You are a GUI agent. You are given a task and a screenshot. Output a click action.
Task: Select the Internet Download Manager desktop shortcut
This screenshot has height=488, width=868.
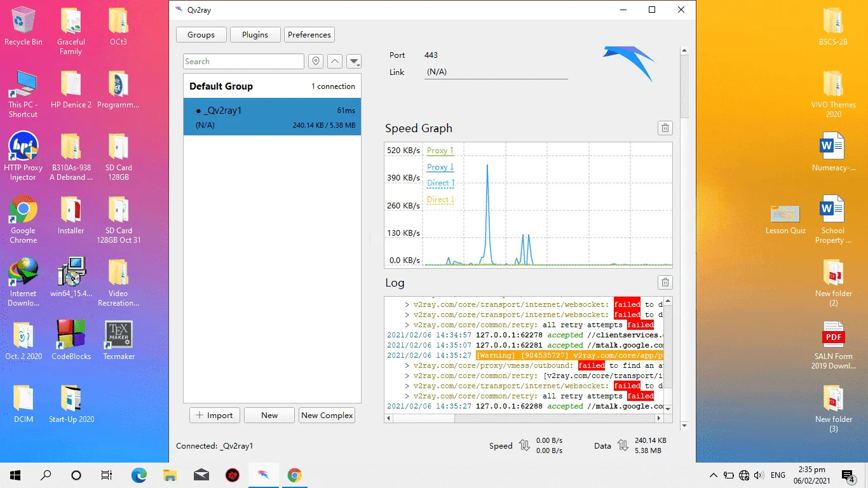[24, 282]
